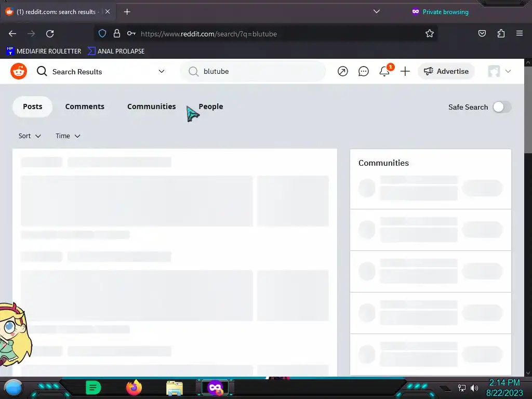Open the notifications bell icon
Image resolution: width=532 pixels, height=399 pixels.
(x=384, y=71)
